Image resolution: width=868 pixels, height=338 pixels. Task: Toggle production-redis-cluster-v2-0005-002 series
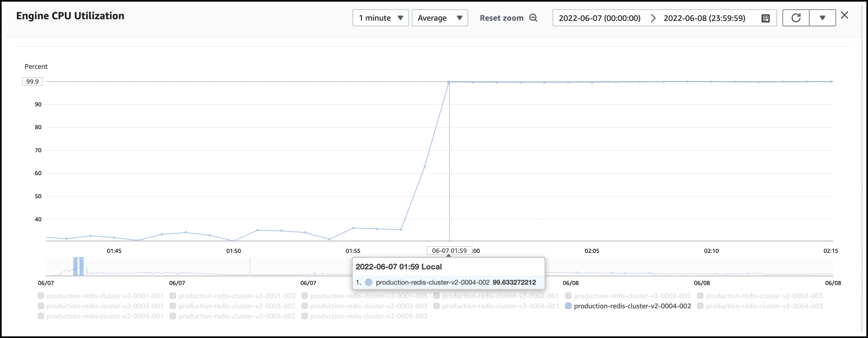(232, 316)
